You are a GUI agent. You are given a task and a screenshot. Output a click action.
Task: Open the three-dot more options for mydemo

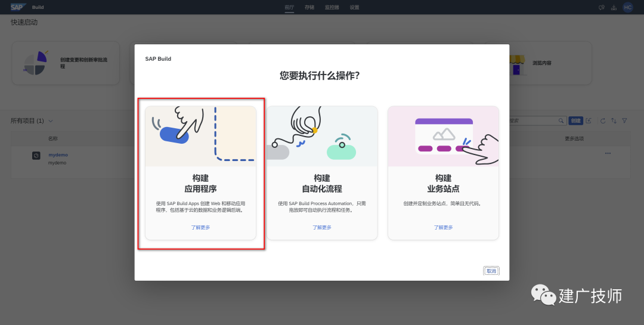click(x=608, y=153)
